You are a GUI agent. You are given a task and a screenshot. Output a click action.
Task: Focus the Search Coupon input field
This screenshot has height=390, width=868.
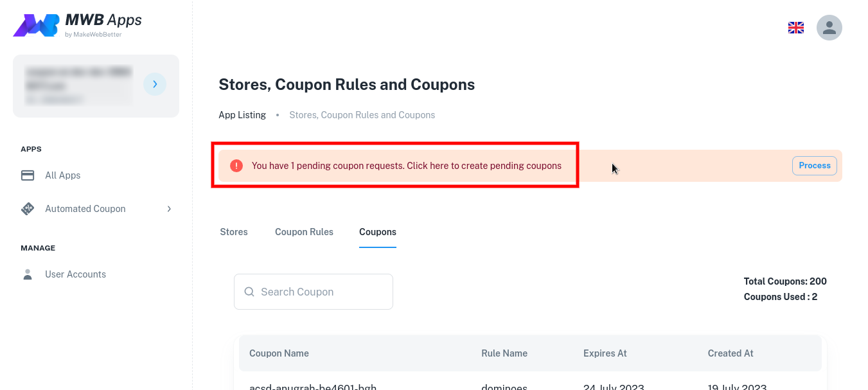(314, 292)
